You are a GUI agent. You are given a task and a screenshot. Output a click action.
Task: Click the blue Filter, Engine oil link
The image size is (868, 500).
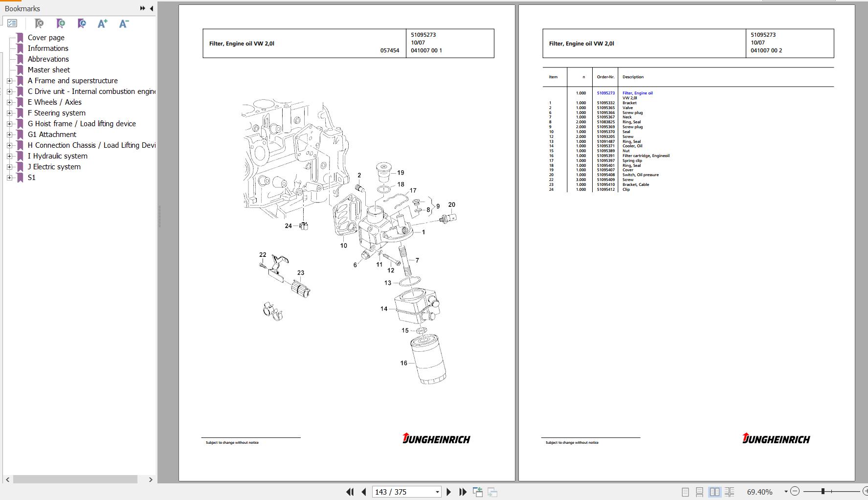click(637, 93)
